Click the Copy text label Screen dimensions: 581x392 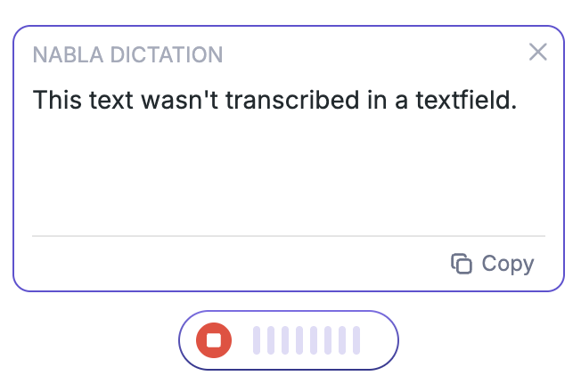coord(508,265)
